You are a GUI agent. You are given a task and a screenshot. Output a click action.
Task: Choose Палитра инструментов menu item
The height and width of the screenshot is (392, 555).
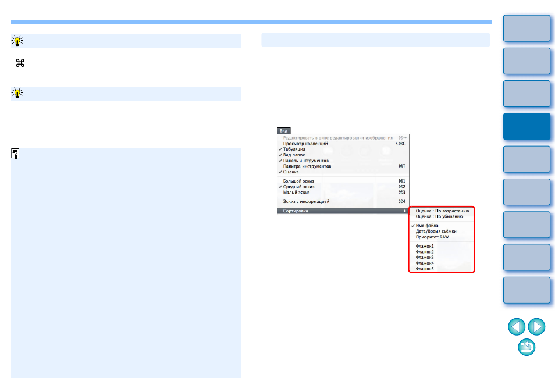click(x=343, y=166)
